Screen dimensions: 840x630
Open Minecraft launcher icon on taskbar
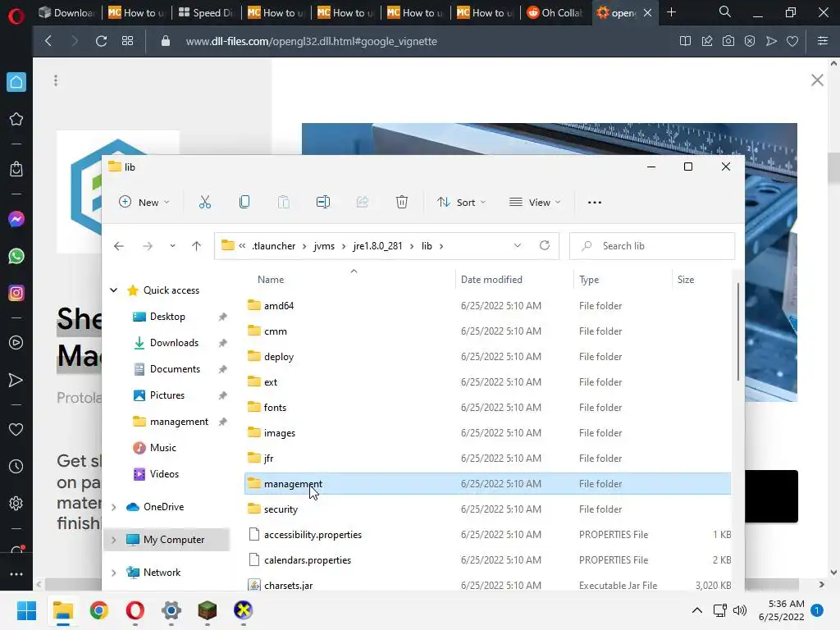(x=208, y=610)
